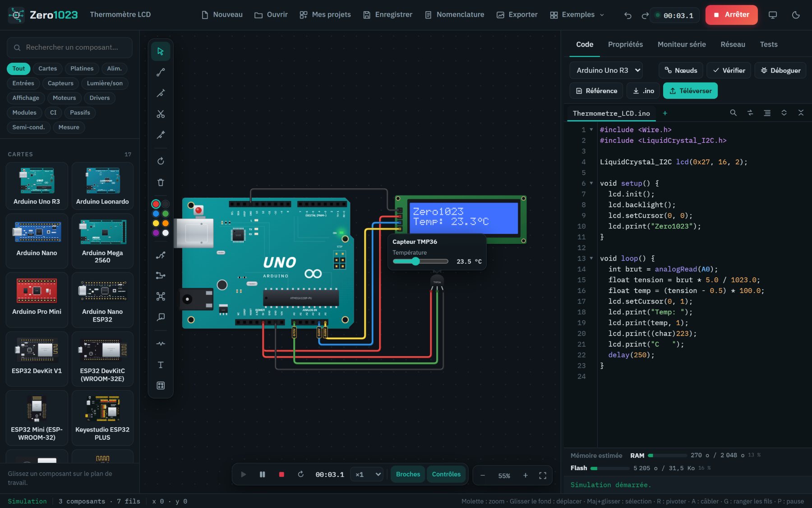Toggle the Contrôles overlay

pyautogui.click(x=446, y=474)
